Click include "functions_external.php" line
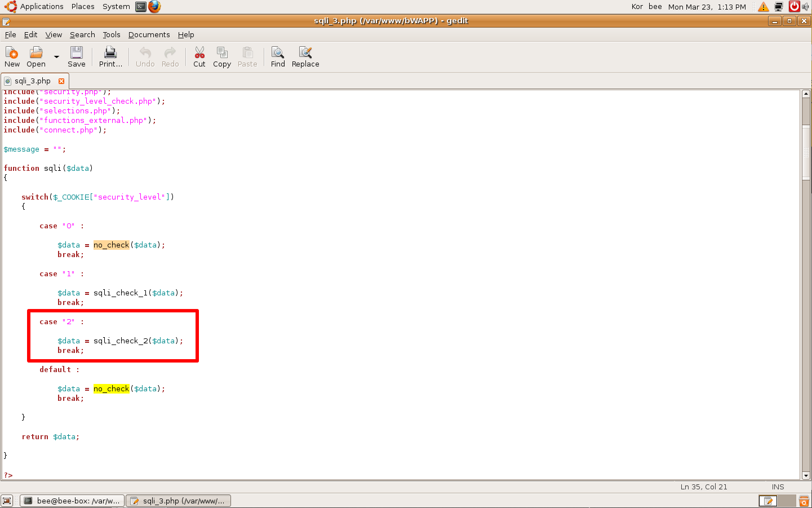The width and height of the screenshot is (812, 508). click(80, 120)
